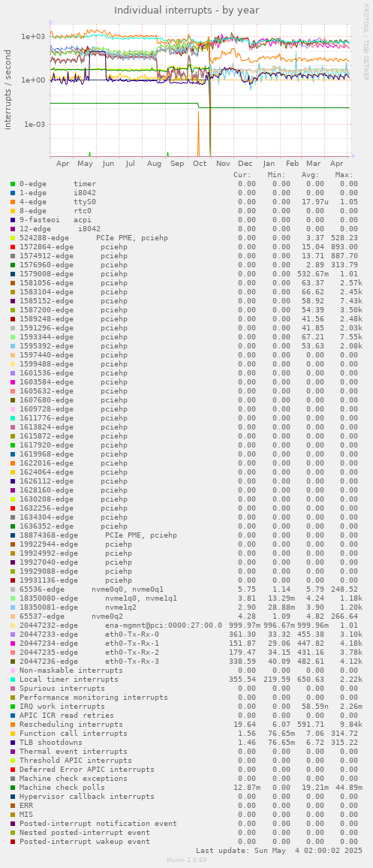Click the RRDTOOL / TOBI OETIKER watermark
The image size is (373, 868).
tap(365, 42)
